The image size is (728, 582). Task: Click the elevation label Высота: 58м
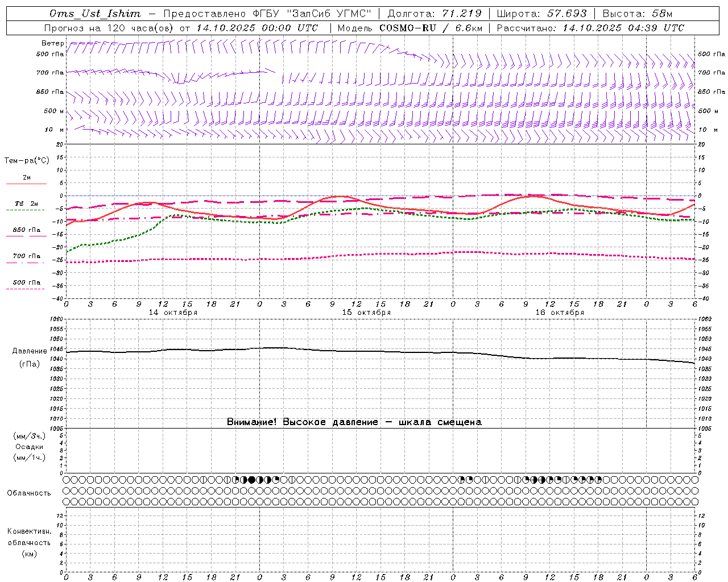[638, 14]
